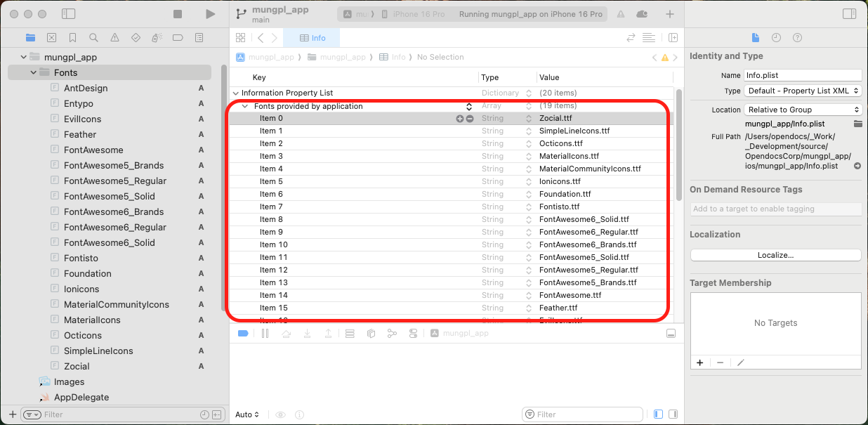
Task: Jump to the issue via yellow warning icon
Action: point(664,58)
